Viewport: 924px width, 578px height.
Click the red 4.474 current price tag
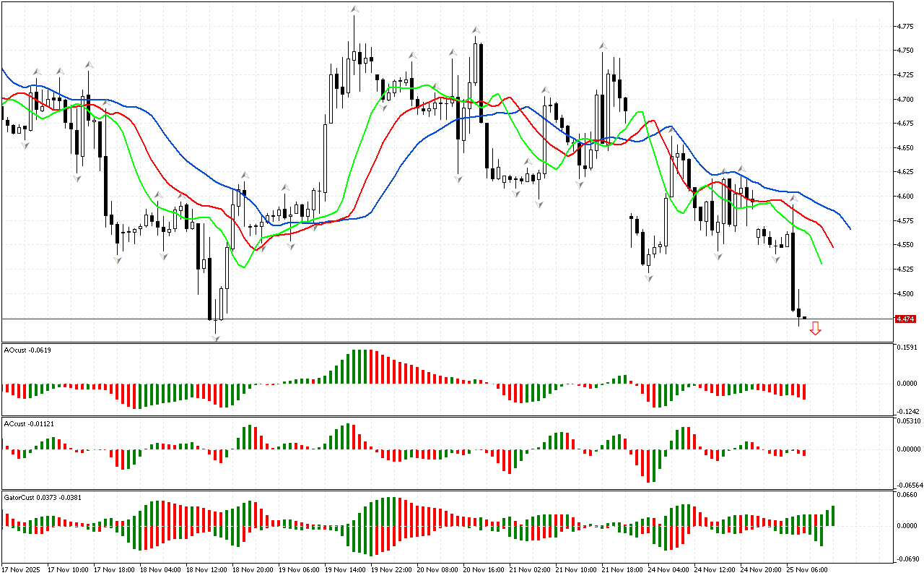tap(905, 319)
